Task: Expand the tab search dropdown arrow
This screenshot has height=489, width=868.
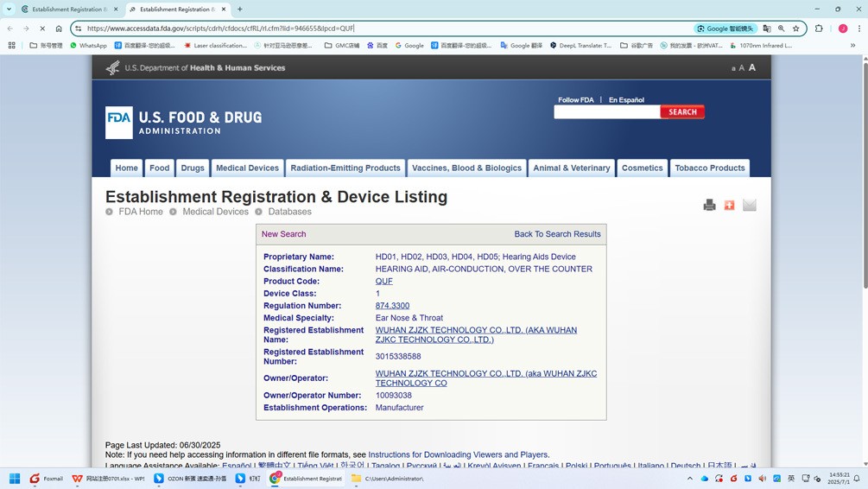Action: [9, 9]
